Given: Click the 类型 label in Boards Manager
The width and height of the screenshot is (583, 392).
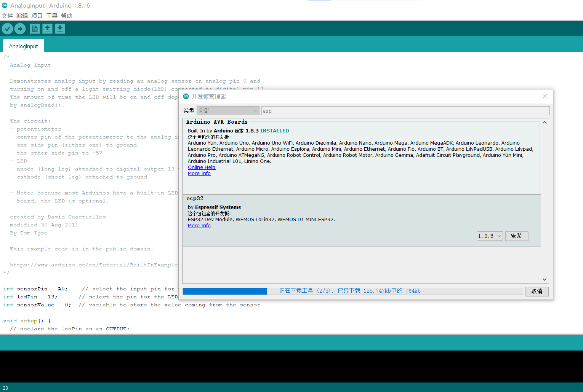Looking at the screenshot, I should pyautogui.click(x=189, y=110).
